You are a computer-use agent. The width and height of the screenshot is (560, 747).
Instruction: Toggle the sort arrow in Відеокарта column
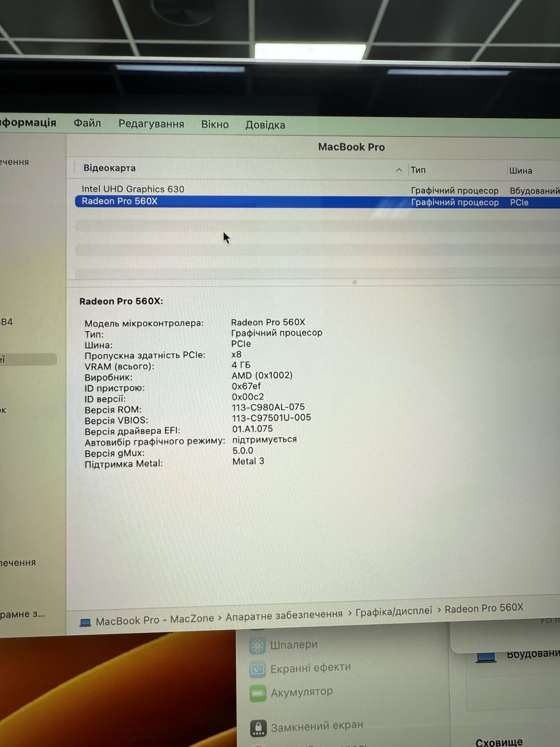tap(399, 170)
